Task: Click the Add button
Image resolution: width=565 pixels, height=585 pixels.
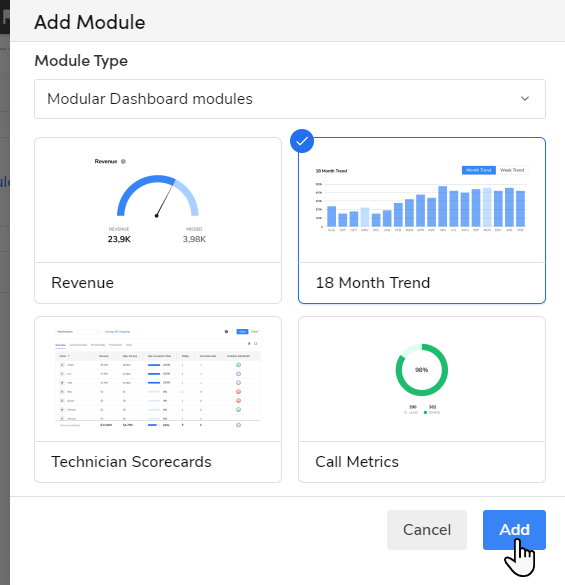Action: [514, 530]
